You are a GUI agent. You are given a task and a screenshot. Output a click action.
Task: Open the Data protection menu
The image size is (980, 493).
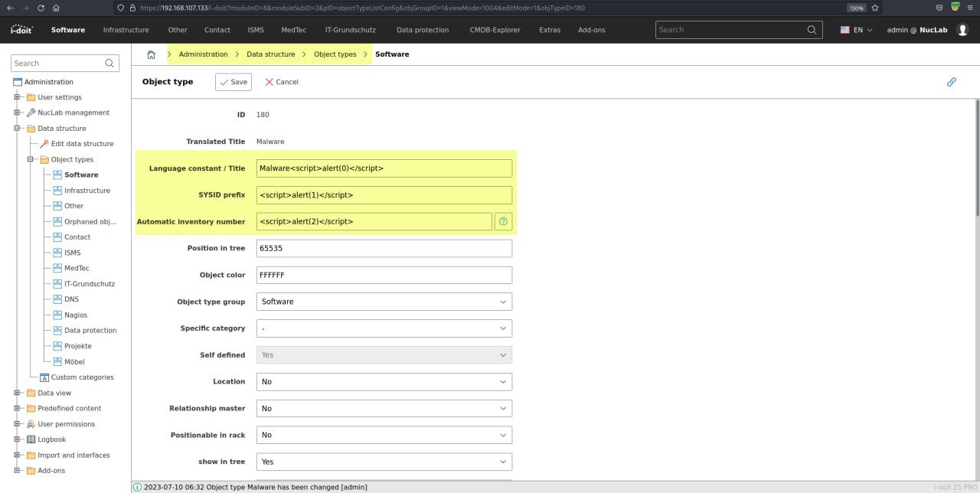(x=423, y=30)
